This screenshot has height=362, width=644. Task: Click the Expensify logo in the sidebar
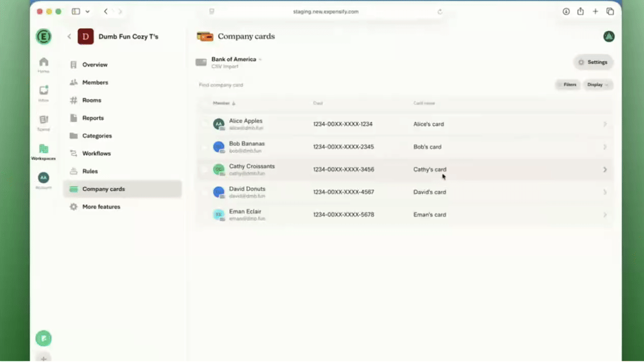tap(44, 37)
